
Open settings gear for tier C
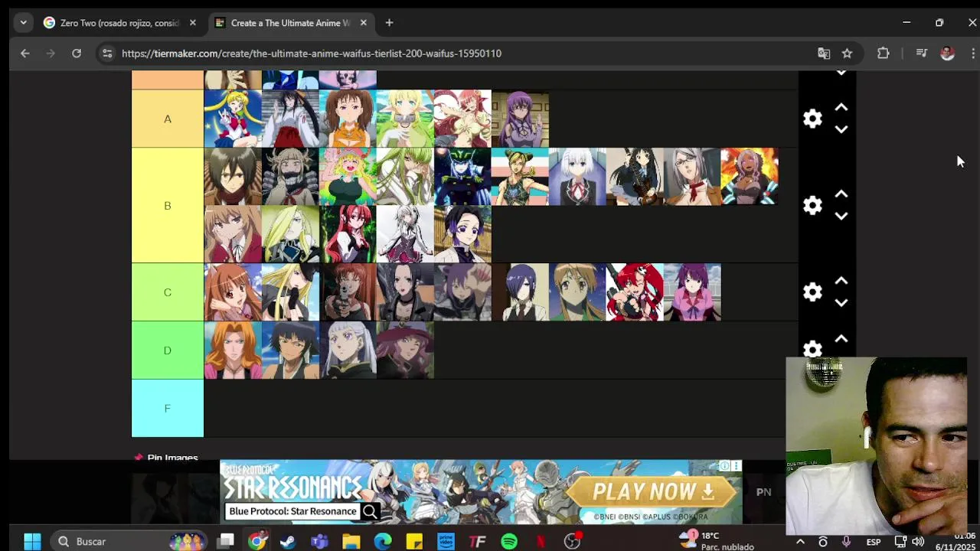click(x=812, y=292)
